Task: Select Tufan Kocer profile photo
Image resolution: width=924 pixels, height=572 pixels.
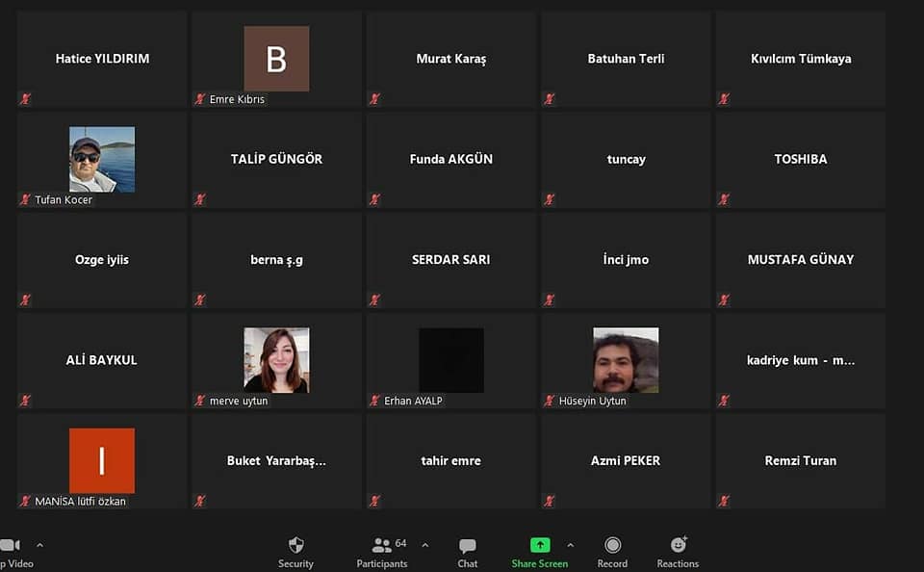Action: (x=102, y=159)
